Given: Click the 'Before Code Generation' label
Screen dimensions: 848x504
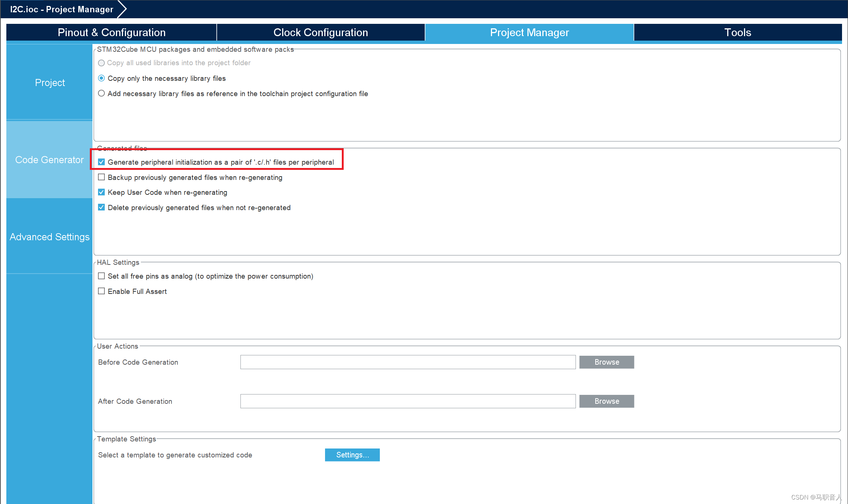Looking at the screenshot, I should click(138, 362).
